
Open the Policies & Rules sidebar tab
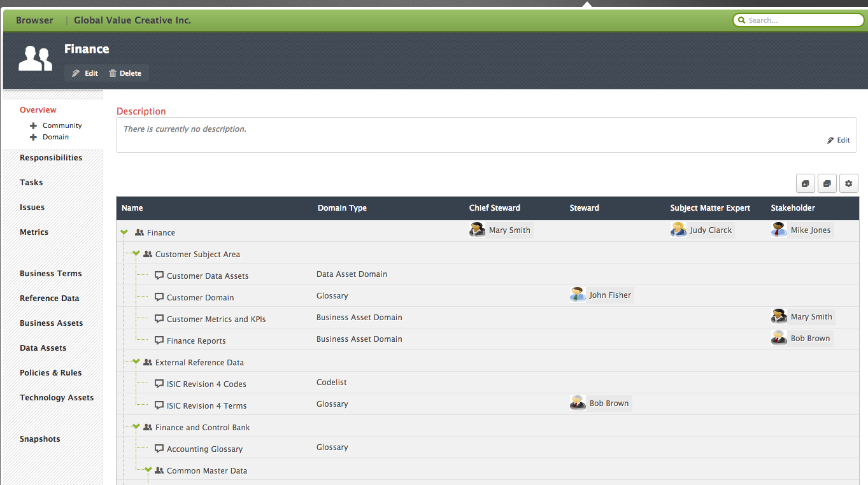coord(51,373)
